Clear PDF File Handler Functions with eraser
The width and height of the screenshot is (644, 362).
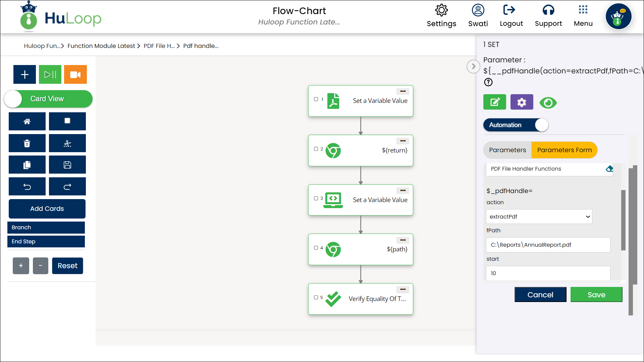point(609,169)
